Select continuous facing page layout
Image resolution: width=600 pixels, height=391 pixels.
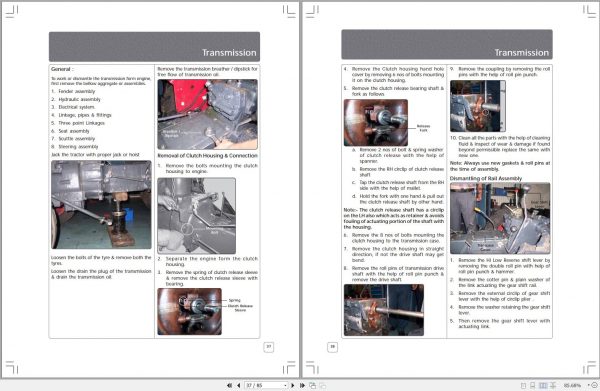coord(553,385)
